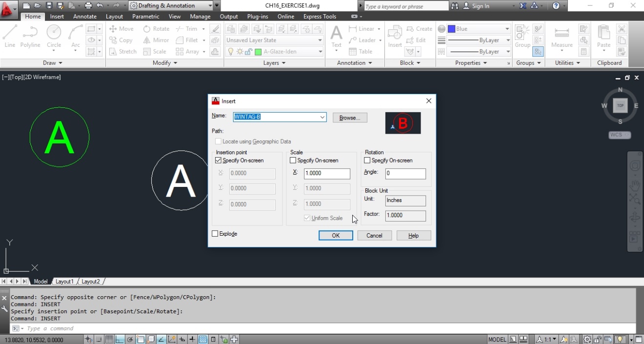Screen dimensions: 644x344
Task: Open the Layout1 tab
Action: [64, 281]
